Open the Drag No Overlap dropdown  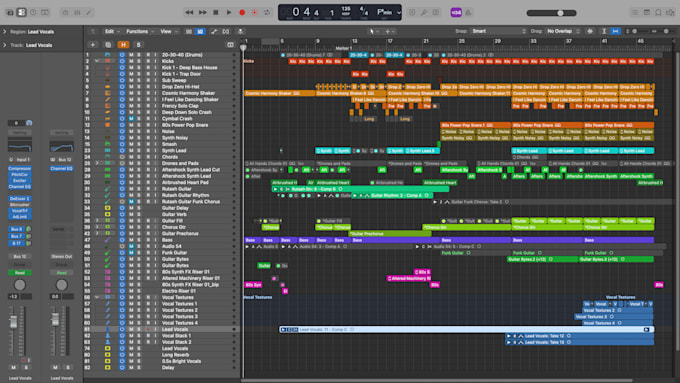[563, 31]
